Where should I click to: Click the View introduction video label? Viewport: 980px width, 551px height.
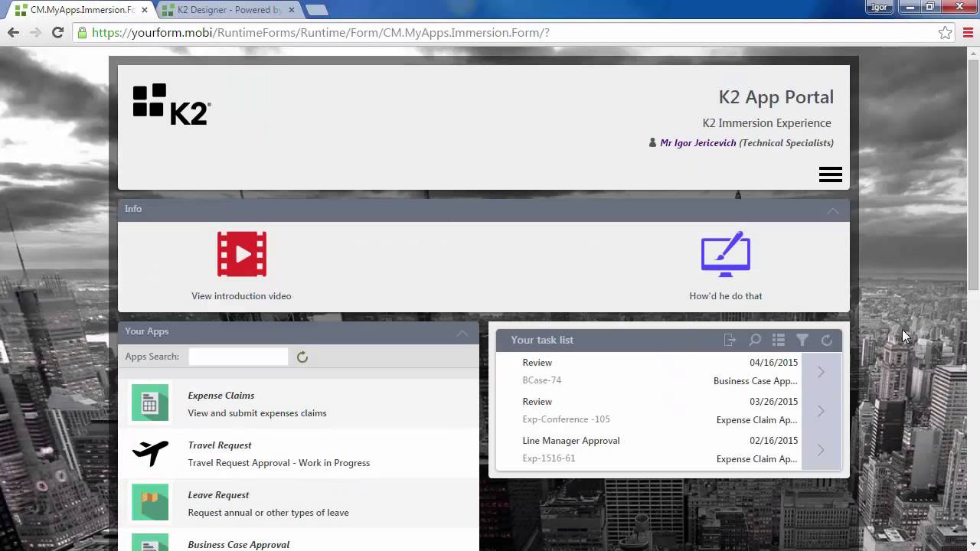tap(241, 296)
